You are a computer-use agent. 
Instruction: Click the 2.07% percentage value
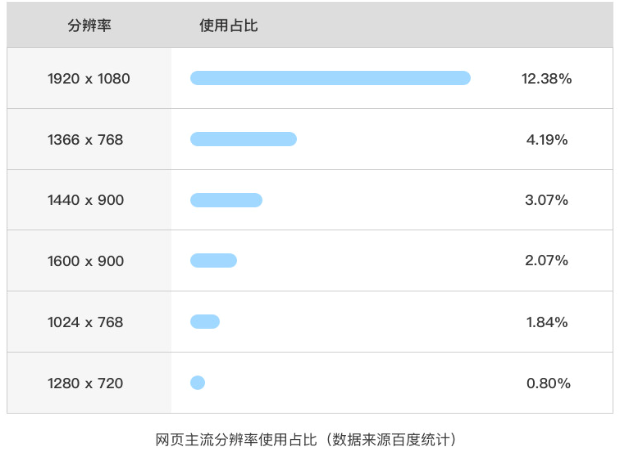point(547,261)
